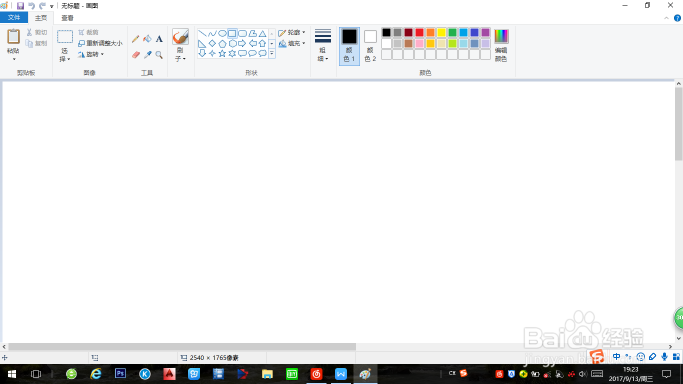This screenshot has height=384, width=683.
Task: Choose the Pentagon shape
Action: [222, 44]
